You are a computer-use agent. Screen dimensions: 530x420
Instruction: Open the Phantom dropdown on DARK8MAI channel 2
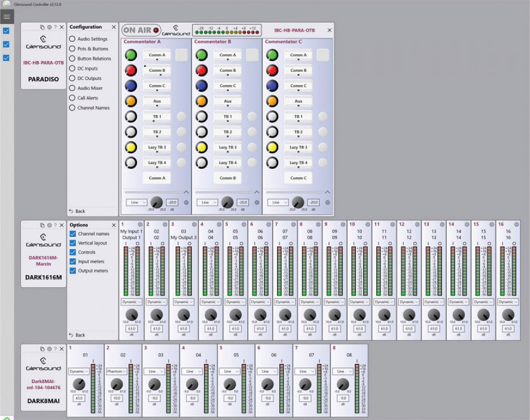tap(116, 371)
